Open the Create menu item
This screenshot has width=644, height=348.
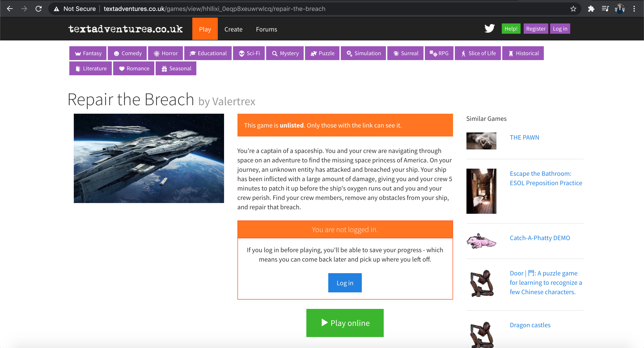233,29
